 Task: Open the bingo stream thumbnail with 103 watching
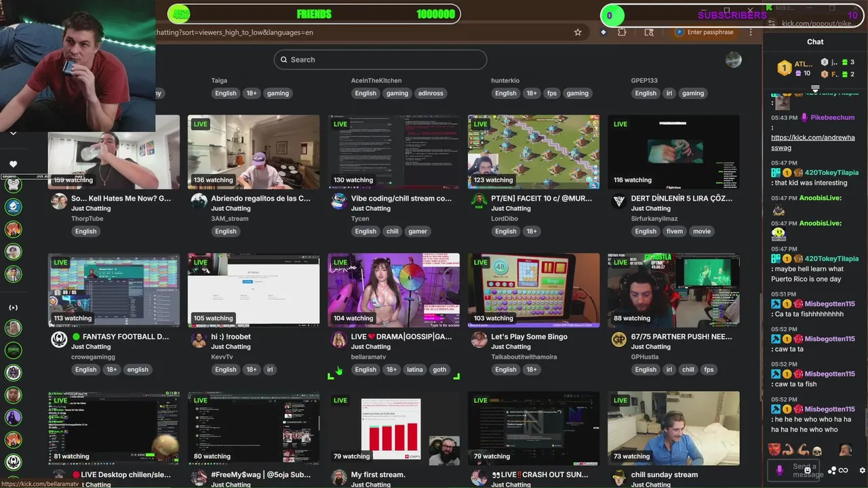click(534, 290)
